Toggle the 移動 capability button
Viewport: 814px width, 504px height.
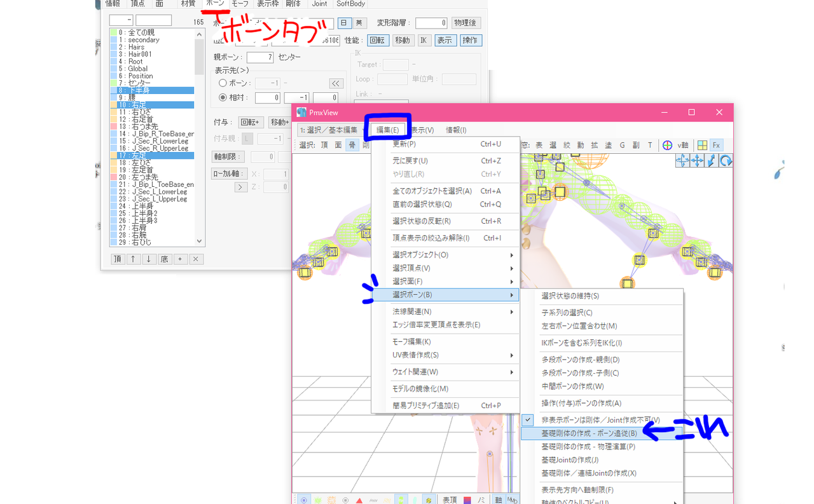tap(403, 40)
